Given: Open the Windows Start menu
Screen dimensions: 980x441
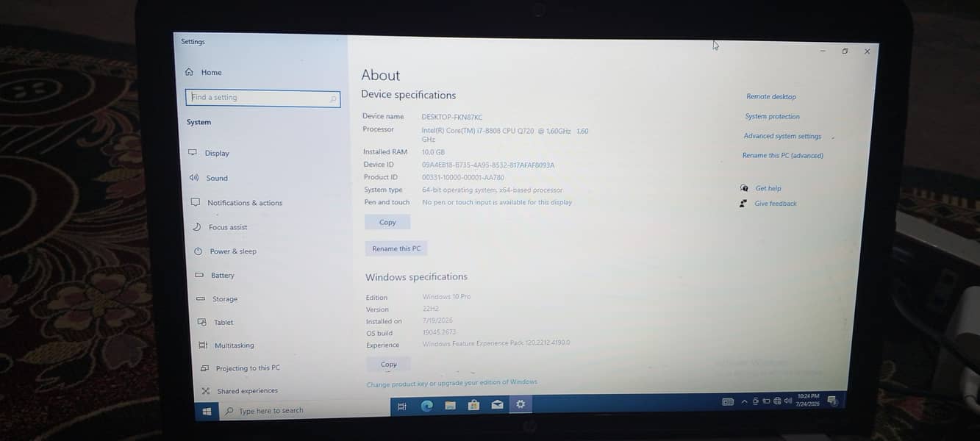Looking at the screenshot, I should [x=207, y=411].
